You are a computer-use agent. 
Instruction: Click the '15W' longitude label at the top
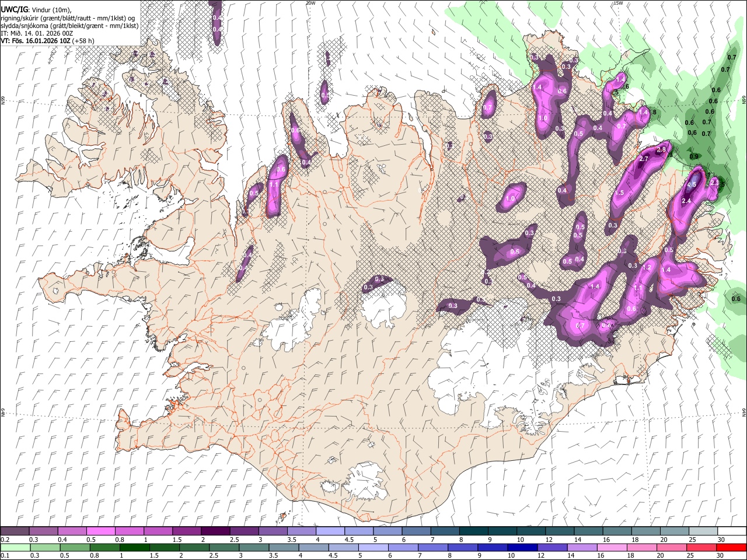click(x=618, y=3)
